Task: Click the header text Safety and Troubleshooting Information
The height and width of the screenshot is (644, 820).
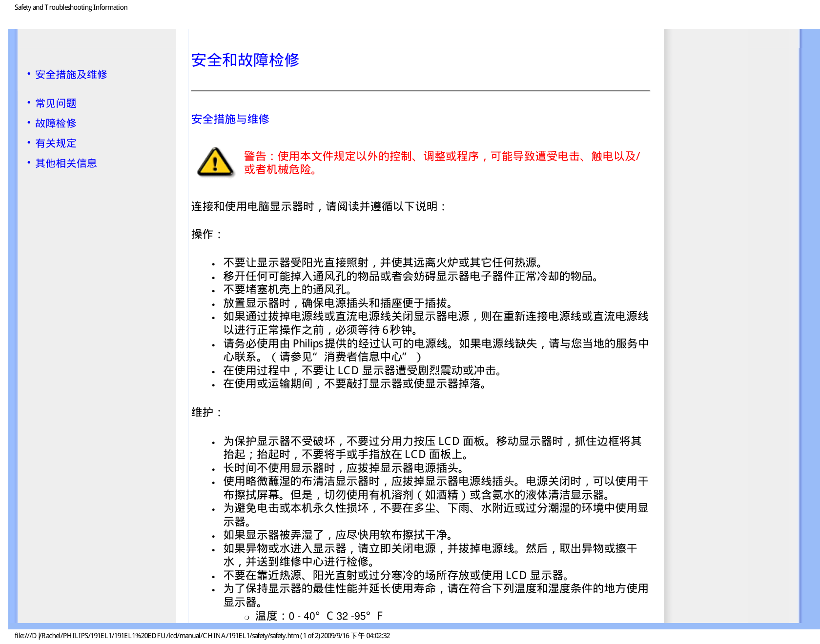Action: [71, 7]
